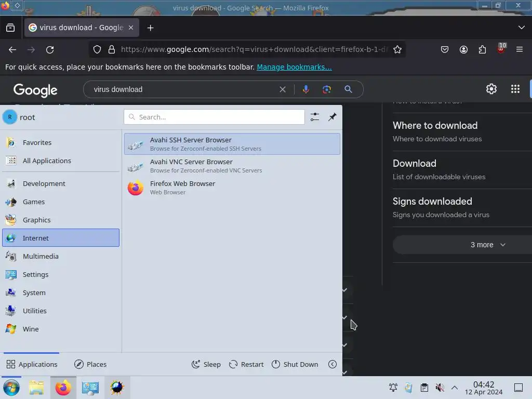Open Signs downloaded suggestion

click(x=462, y=208)
